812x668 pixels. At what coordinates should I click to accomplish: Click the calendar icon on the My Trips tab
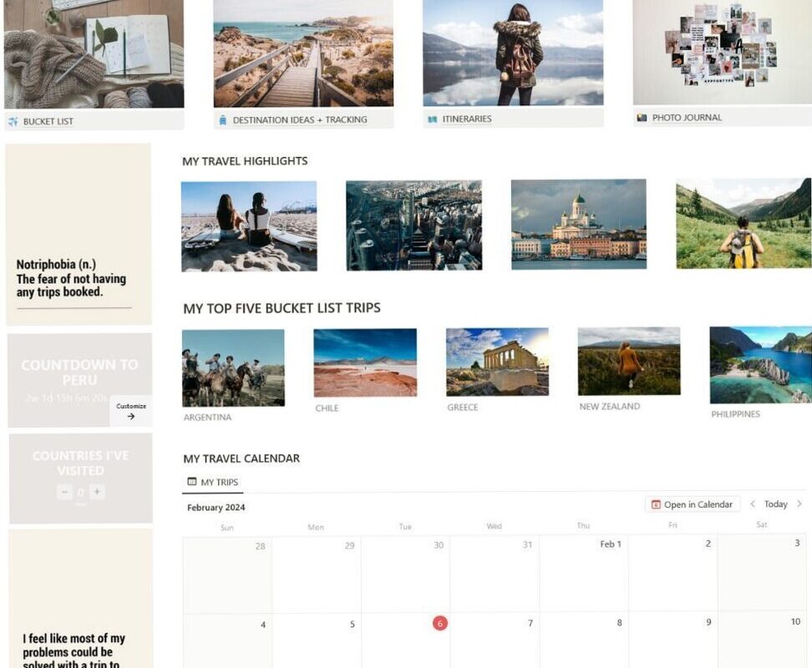point(194,482)
